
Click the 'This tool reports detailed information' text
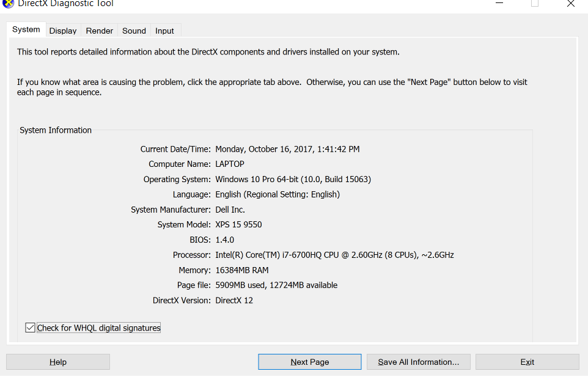click(x=208, y=52)
